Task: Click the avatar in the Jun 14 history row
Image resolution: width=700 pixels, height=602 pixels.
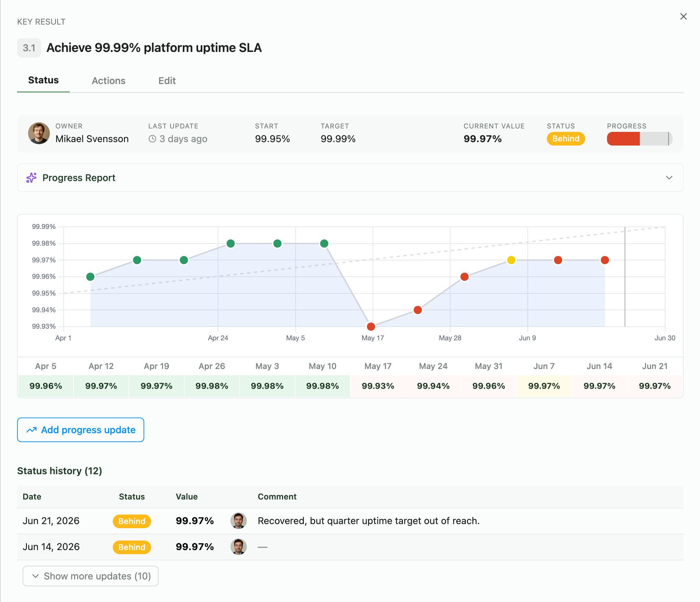Action: click(239, 547)
